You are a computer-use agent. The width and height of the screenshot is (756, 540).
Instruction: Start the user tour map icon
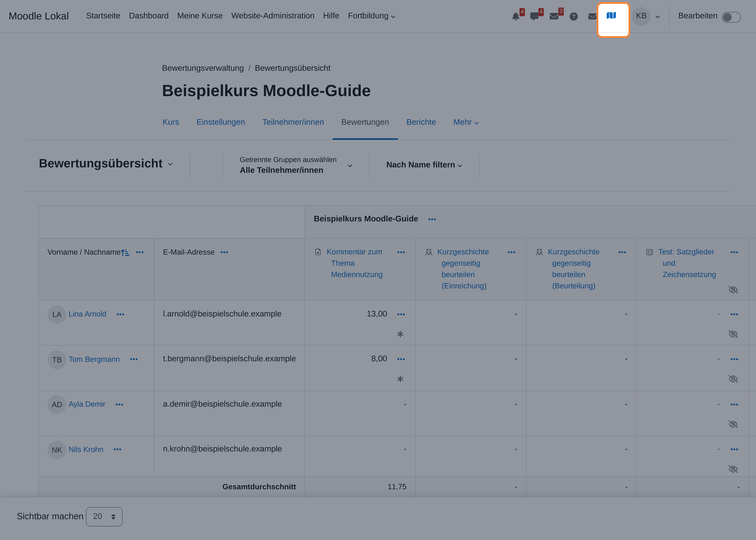(x=611, y=16)
